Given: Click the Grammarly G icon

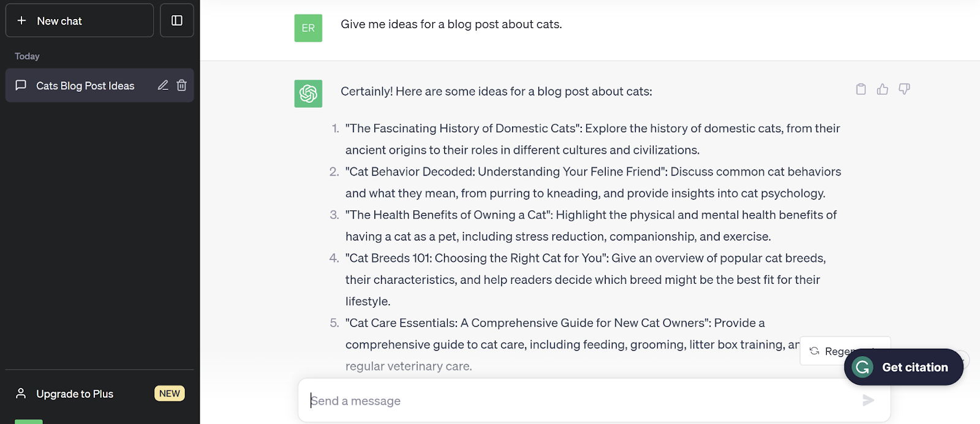Looking at the screenshot, I should click(x=863, y=367).
